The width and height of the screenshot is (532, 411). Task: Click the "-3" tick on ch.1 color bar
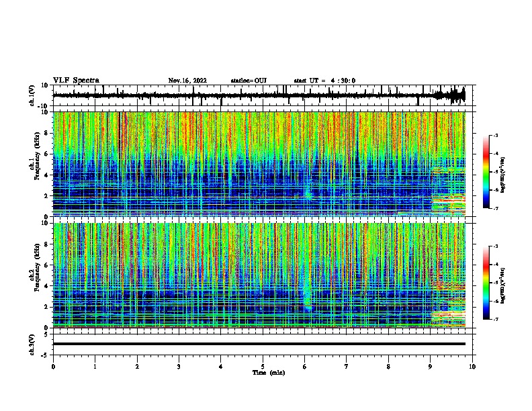(x=496, y=135)
